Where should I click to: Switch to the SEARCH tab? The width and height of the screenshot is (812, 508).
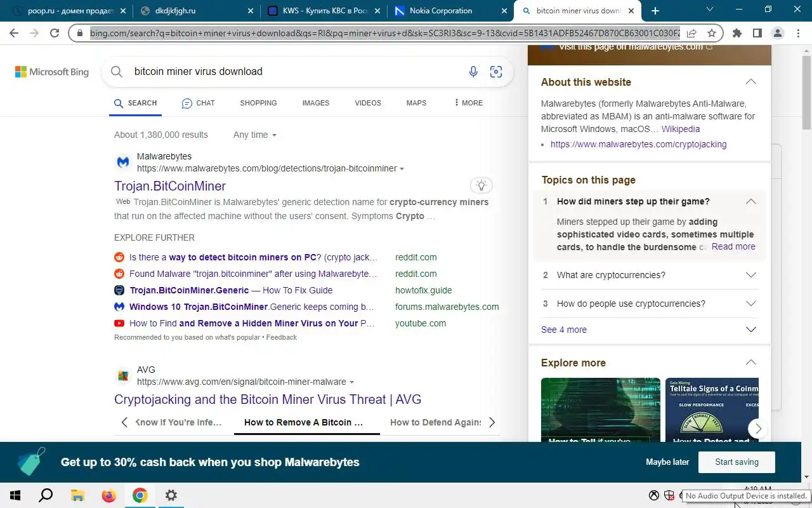click(x=135, y=103)
